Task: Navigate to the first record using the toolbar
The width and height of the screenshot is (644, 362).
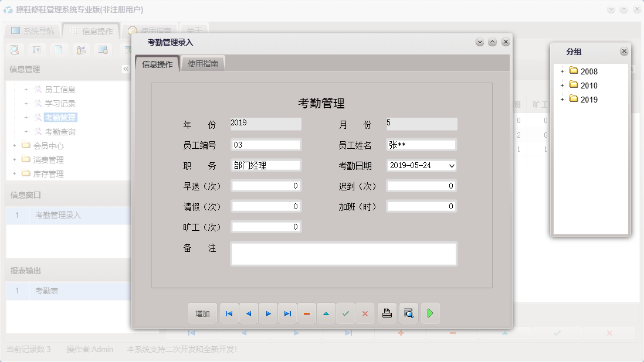Action: point(229,313)
